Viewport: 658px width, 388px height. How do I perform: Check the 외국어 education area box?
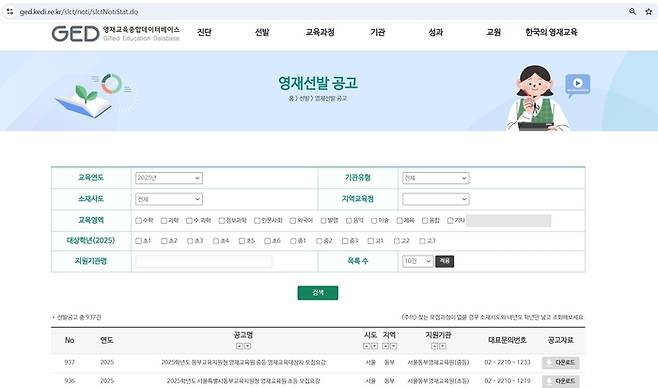293,221
